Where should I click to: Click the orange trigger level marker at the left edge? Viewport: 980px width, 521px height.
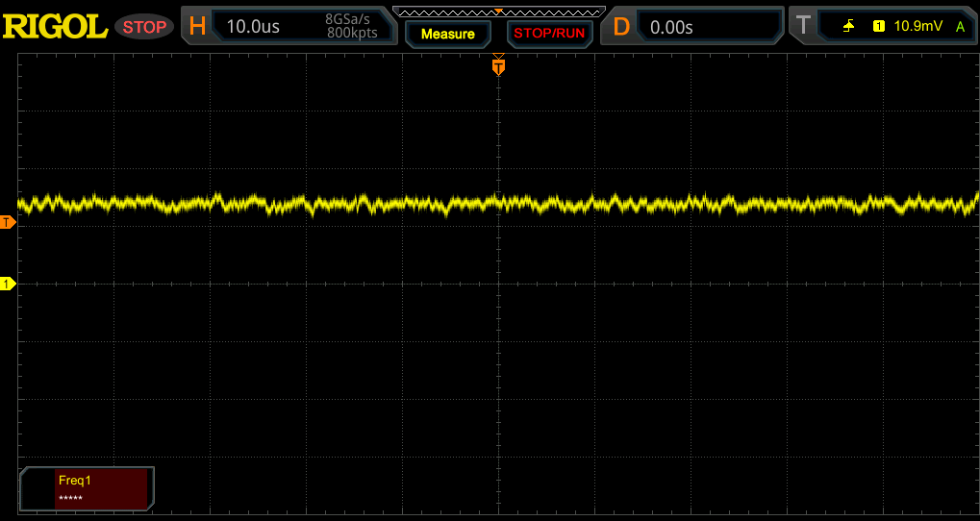coord(8,222)
